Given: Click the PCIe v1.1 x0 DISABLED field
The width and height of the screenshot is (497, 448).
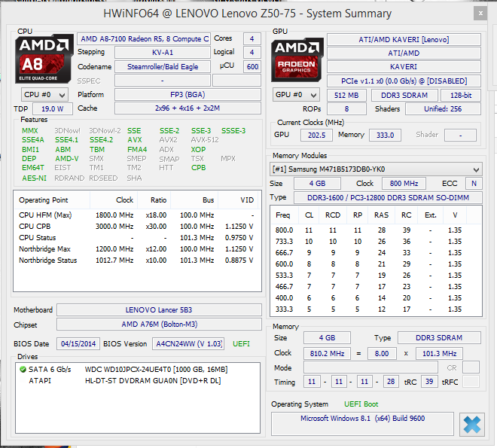Looking at the screenshot, I should click(404, 81).
